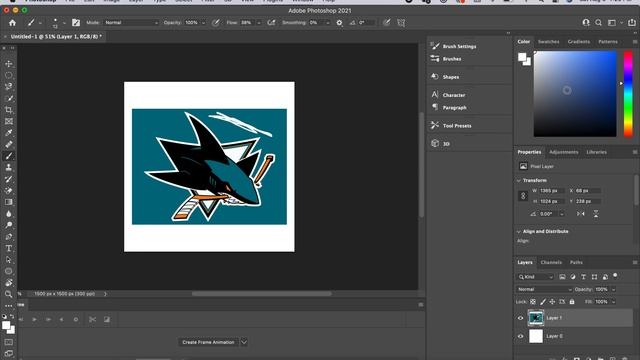Image resolution: width=640 pixels, height=360 pixels.
Task: Open Create Frame Animation dropdown arrow
Action: point(244,342)
